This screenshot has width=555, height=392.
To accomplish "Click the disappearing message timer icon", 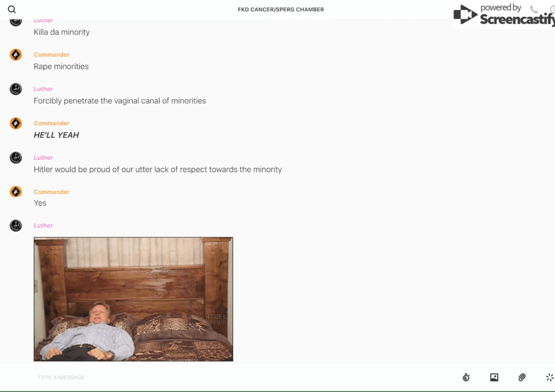I will [x=466, y=377].
